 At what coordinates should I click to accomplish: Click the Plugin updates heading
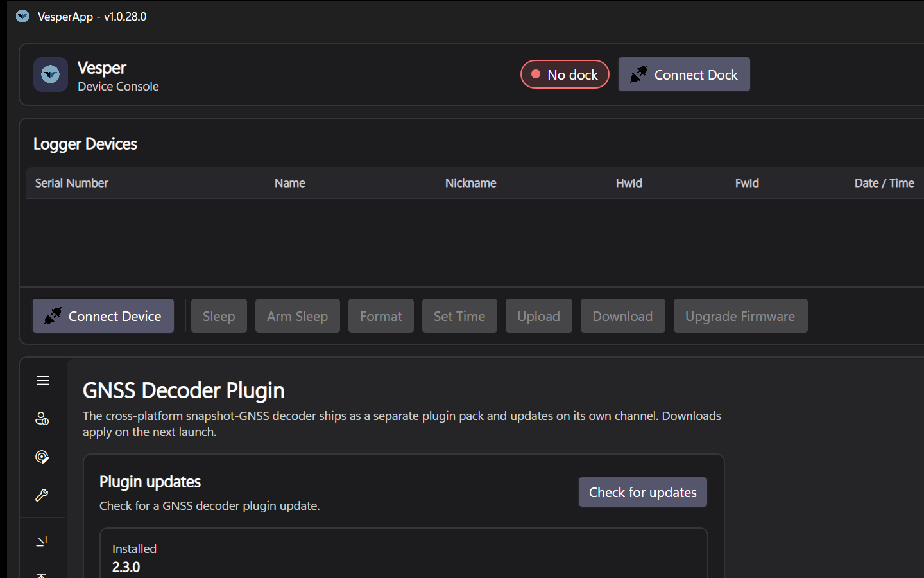[150, 482]
